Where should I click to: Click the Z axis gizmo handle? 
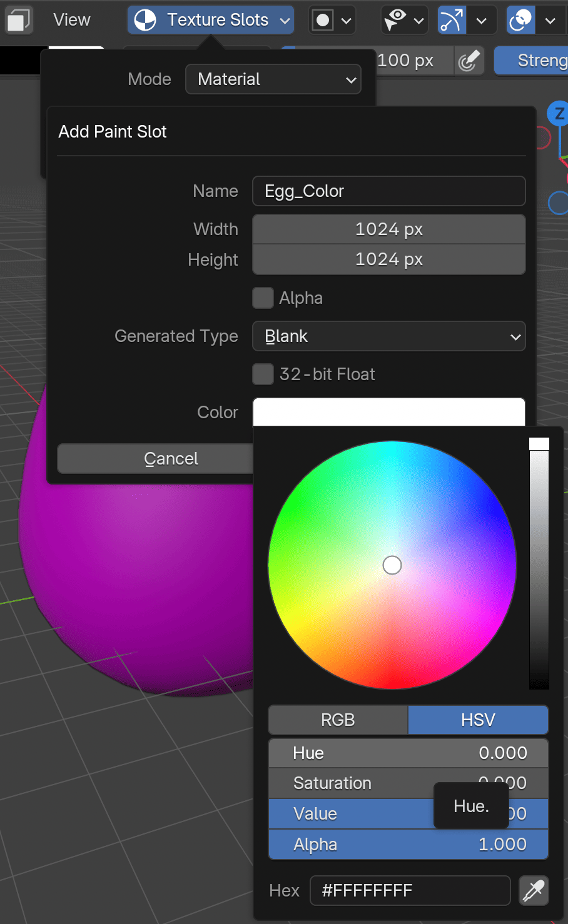(x=558, y=114)
